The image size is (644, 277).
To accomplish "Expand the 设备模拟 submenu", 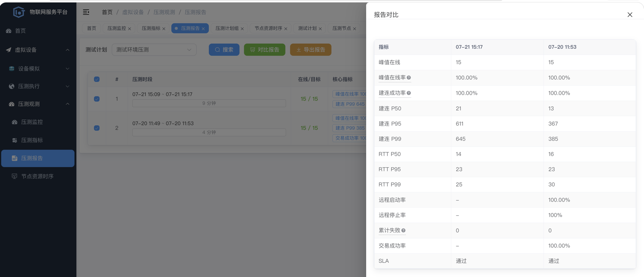I will [67, 69].
